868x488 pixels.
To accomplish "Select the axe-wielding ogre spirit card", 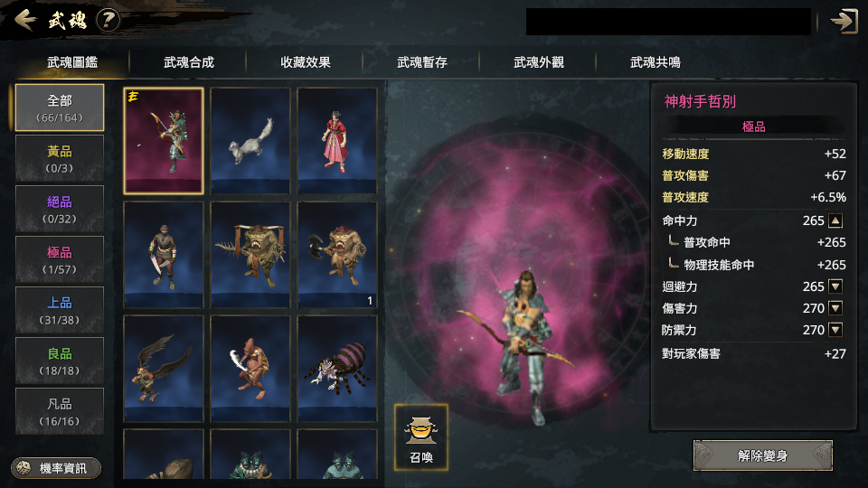I will [x=337, y=255].
